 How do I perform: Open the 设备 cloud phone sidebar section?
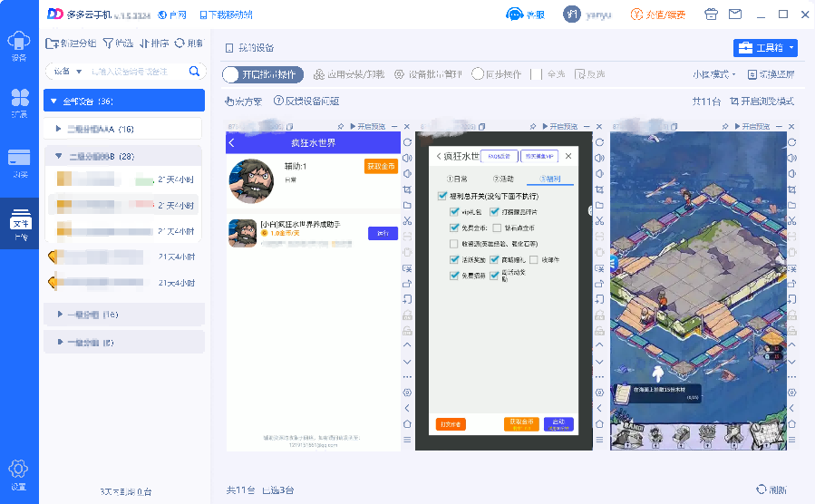click(x=19, y=45)
